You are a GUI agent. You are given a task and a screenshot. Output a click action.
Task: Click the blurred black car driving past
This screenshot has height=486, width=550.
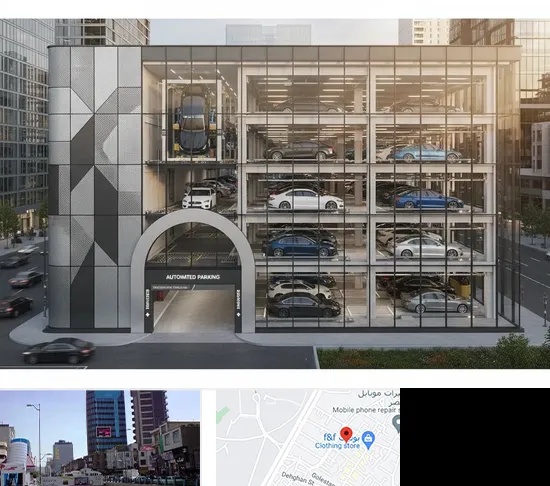[59, 351]
